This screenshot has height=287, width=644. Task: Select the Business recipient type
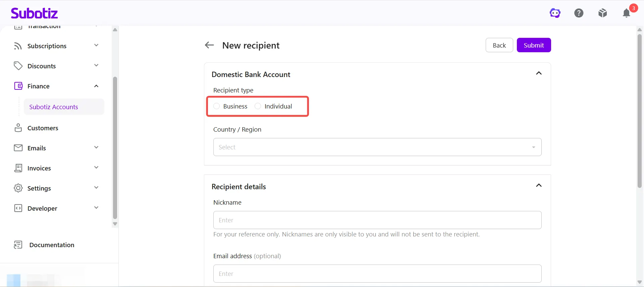(217, 106)
